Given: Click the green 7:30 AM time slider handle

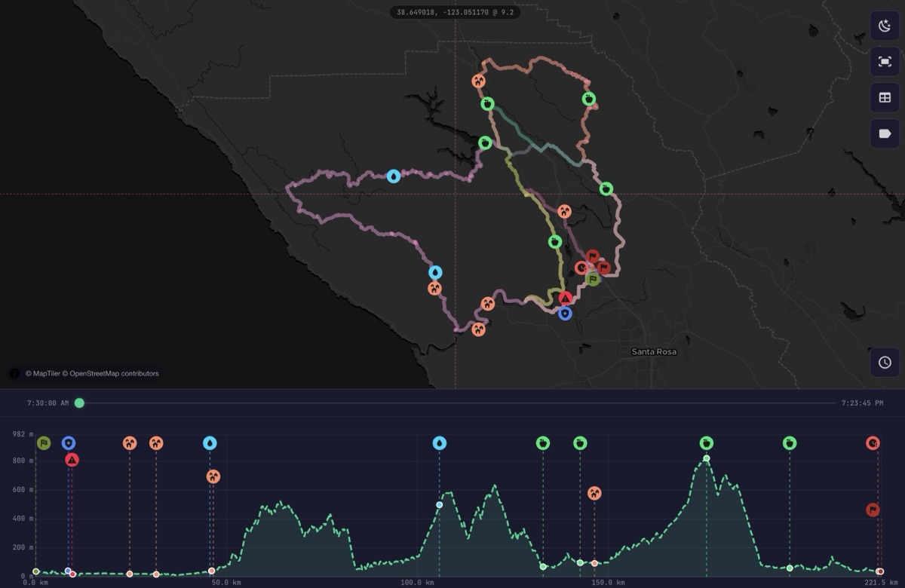Looking at the screenshot, I should (x=79, y=403).
